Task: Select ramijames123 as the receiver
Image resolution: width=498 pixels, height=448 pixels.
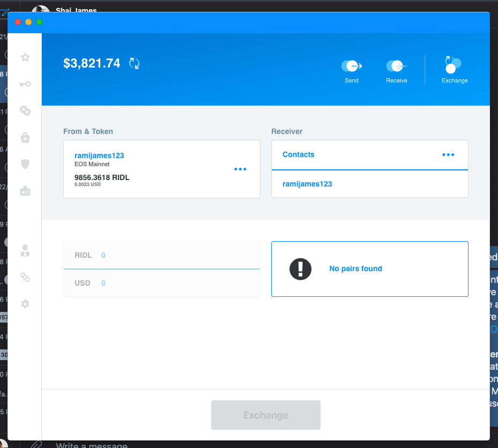Action: [x=307, y=184]
